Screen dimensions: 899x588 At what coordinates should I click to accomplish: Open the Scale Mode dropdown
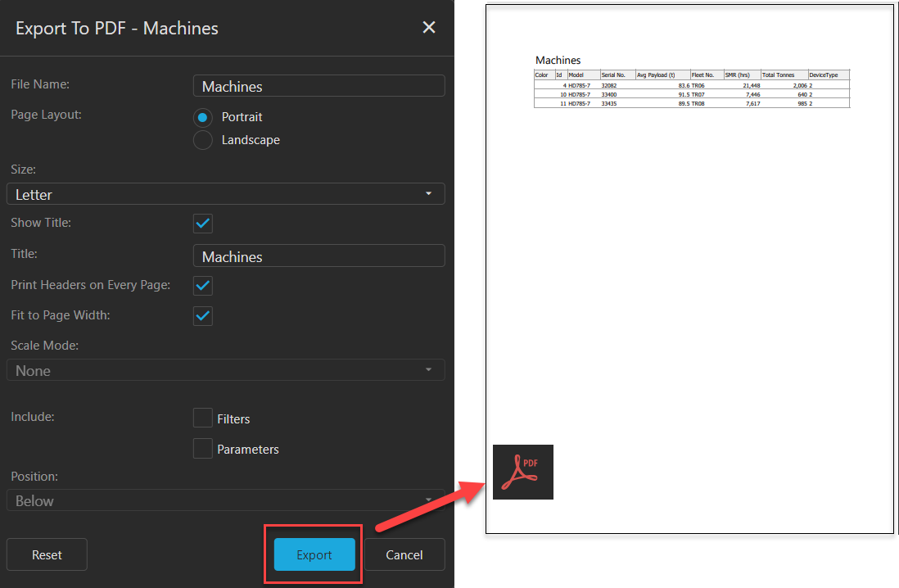225,371
